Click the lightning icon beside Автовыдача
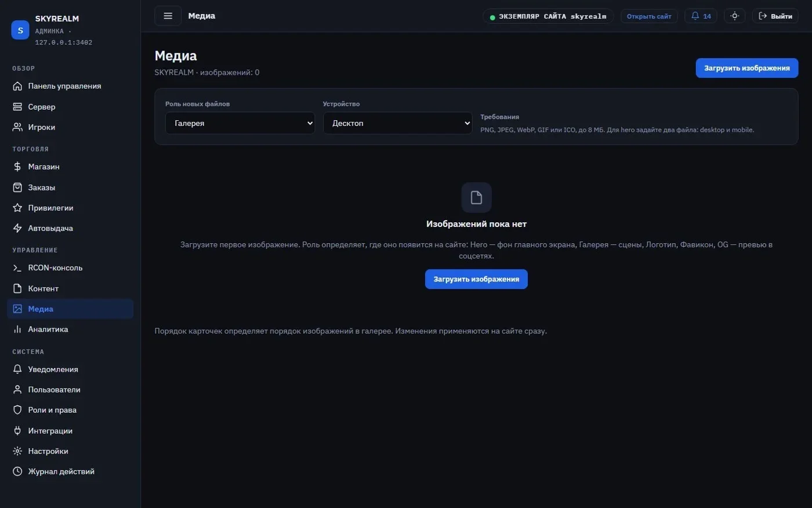812x508 pixels. tap(17, 228)
